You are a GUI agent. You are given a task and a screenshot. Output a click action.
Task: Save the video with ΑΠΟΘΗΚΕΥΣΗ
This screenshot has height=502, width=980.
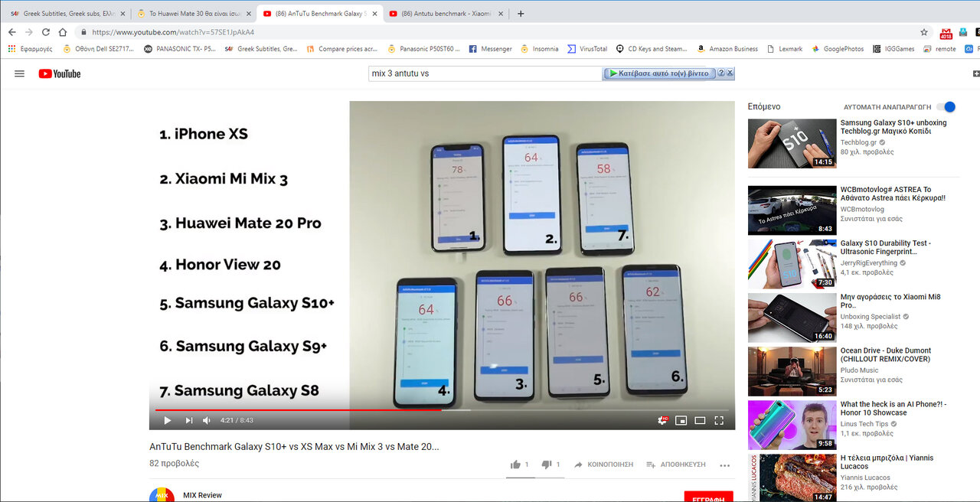click(675, 465)
